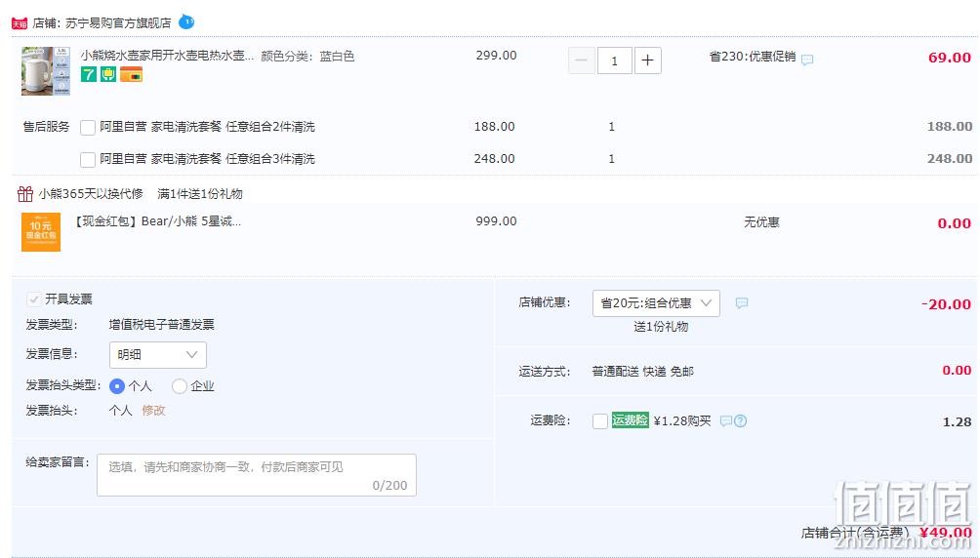
Task: Click the -20.00 discount amount
Action: point(946,304)
